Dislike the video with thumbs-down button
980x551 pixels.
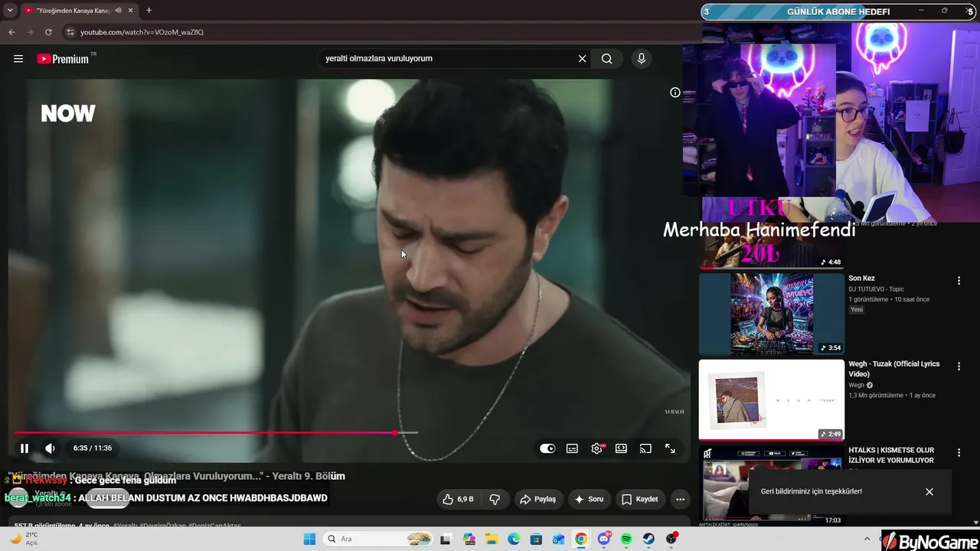coord(495,500)
